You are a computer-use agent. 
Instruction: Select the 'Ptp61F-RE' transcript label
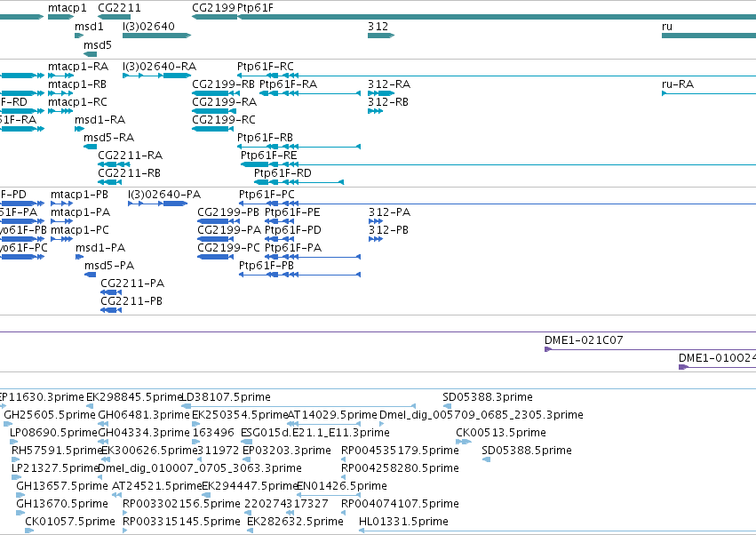click(x=268, y=155)
